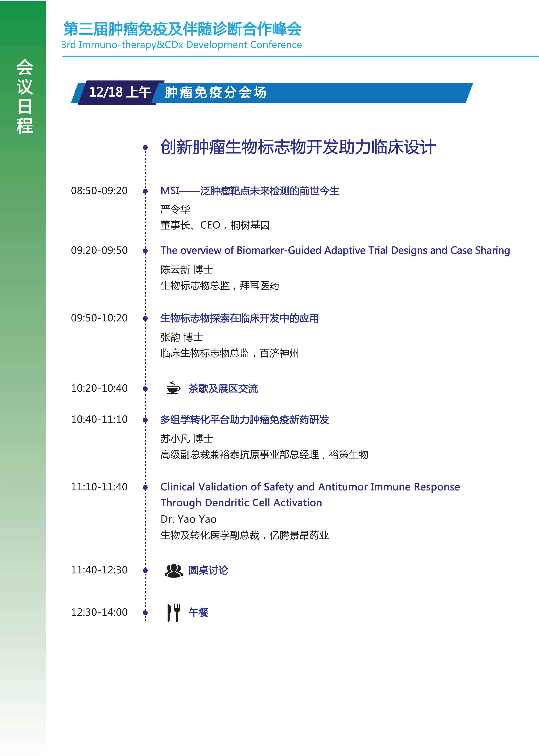The height and width of the screenshot is (756, 539).
Task: Click the timeline dot beside 创新肿瘤生物标志物 heading
Action: coord(145,147)
